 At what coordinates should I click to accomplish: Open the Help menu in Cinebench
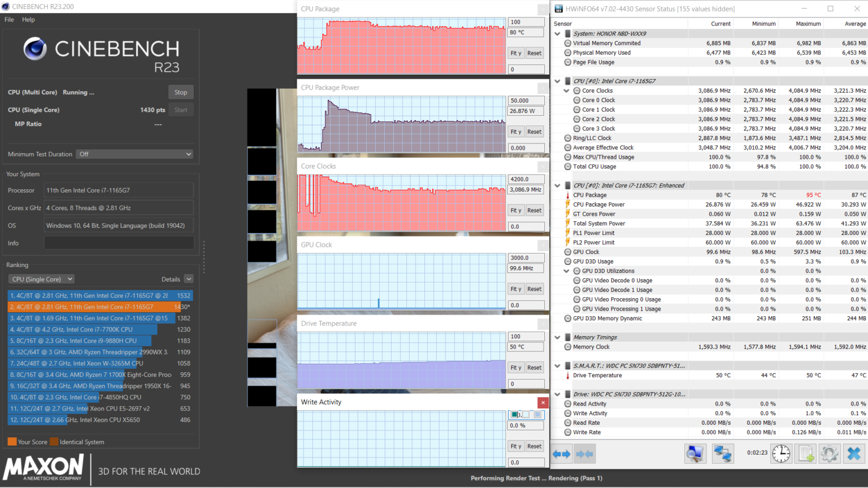click(x=28, y=19)
